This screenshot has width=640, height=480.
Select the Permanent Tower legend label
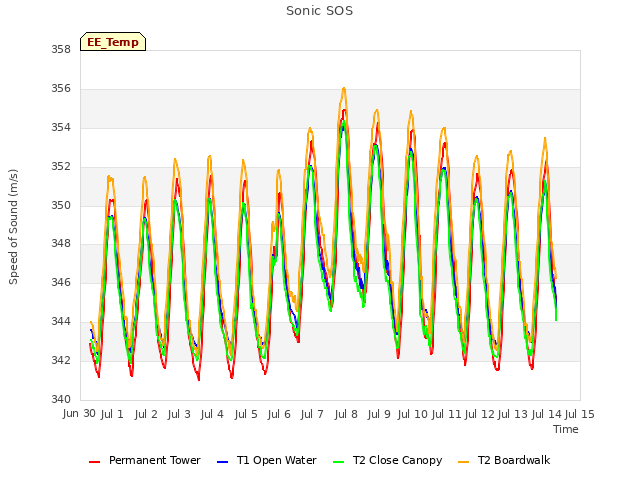pos(155,460)
